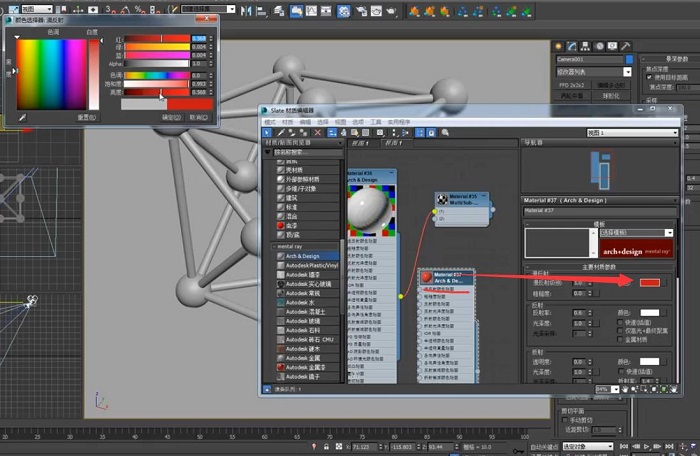Click the pan hand icon at Slate bottom-right
Screen dimensions: 700x456
625,389
